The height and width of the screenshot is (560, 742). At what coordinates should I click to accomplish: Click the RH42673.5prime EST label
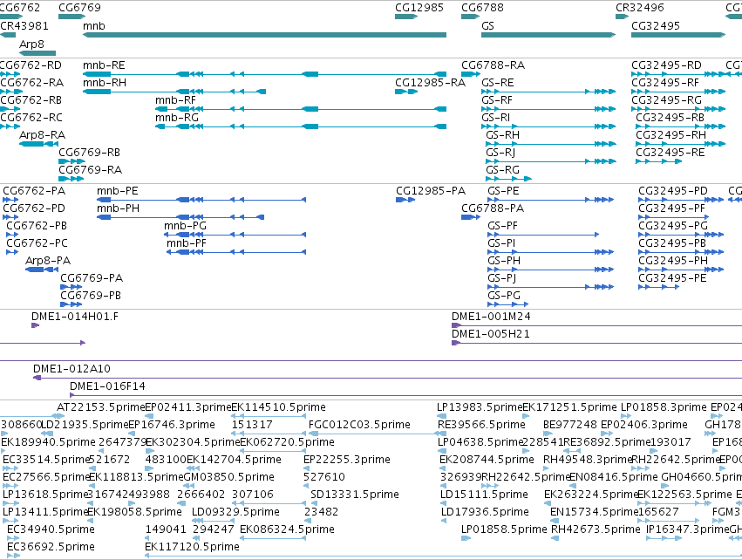click(596, 529)
